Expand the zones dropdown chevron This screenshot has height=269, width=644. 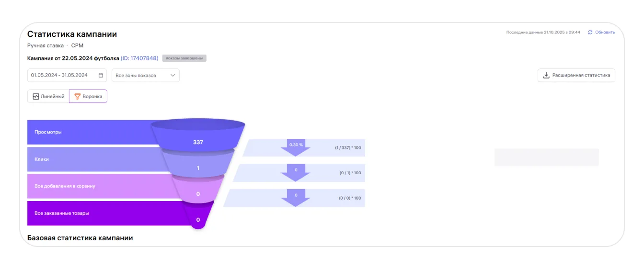point(172,75)
